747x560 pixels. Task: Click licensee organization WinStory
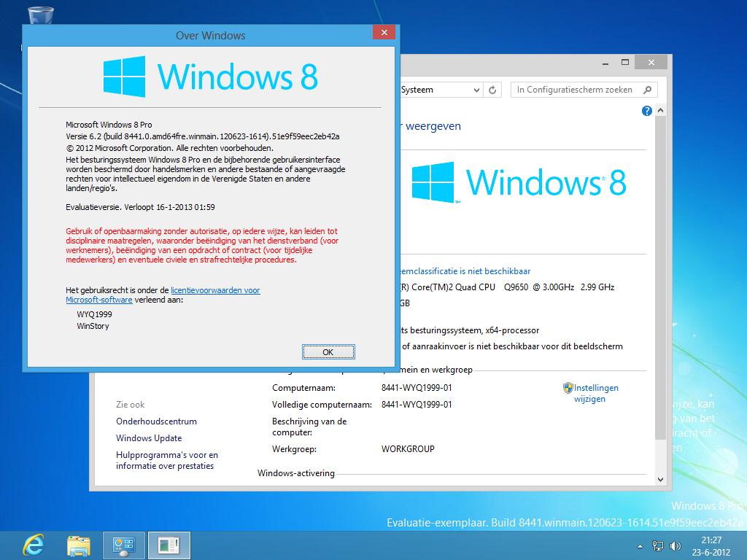pyautogui.click(x=93, y=326)
